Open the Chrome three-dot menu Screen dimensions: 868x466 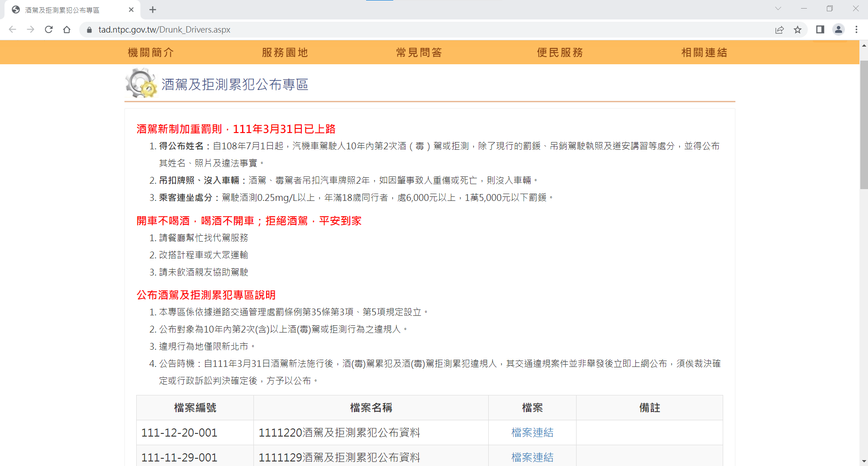pos(856,29)
